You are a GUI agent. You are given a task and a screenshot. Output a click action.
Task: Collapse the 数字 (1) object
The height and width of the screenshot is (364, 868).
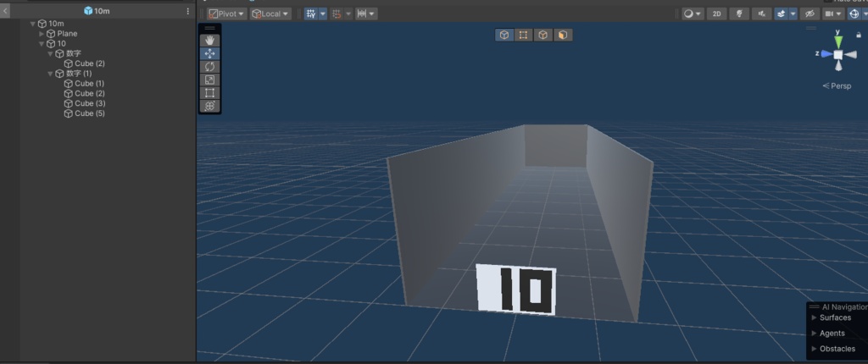[50, 74]
